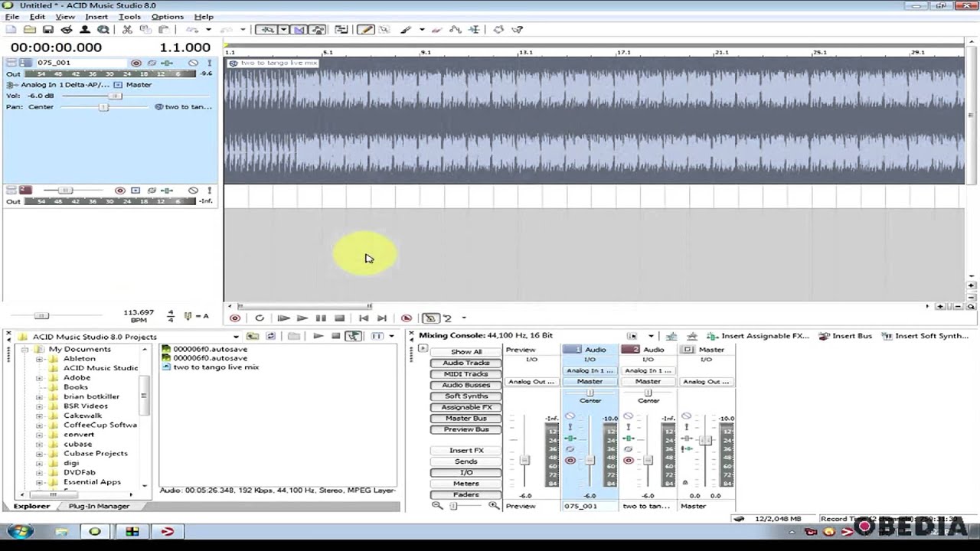Select the Erase tool icon
The width and height of the screenshot is (980, 551).
[436, 30]
